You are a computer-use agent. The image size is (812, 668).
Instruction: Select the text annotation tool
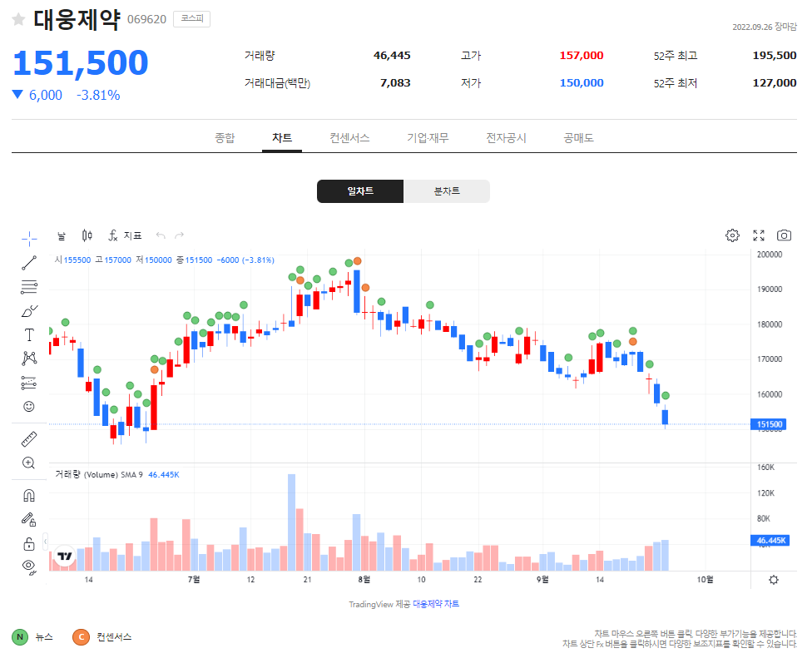(x=29, y=334)
